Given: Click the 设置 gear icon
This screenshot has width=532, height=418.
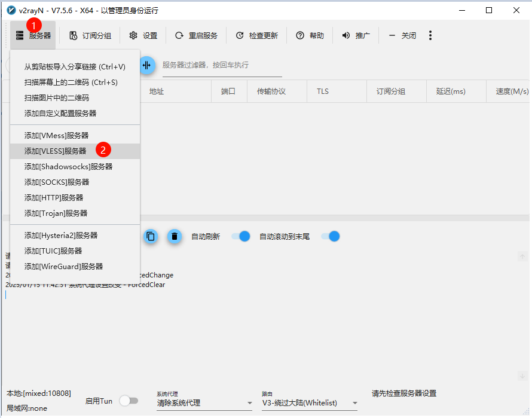Looking at the screenshot, I should click(x=133, y=36).
